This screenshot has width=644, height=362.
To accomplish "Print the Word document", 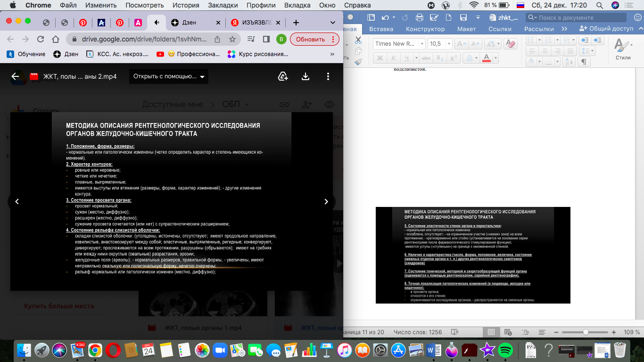I will click(x=420, y=17).
